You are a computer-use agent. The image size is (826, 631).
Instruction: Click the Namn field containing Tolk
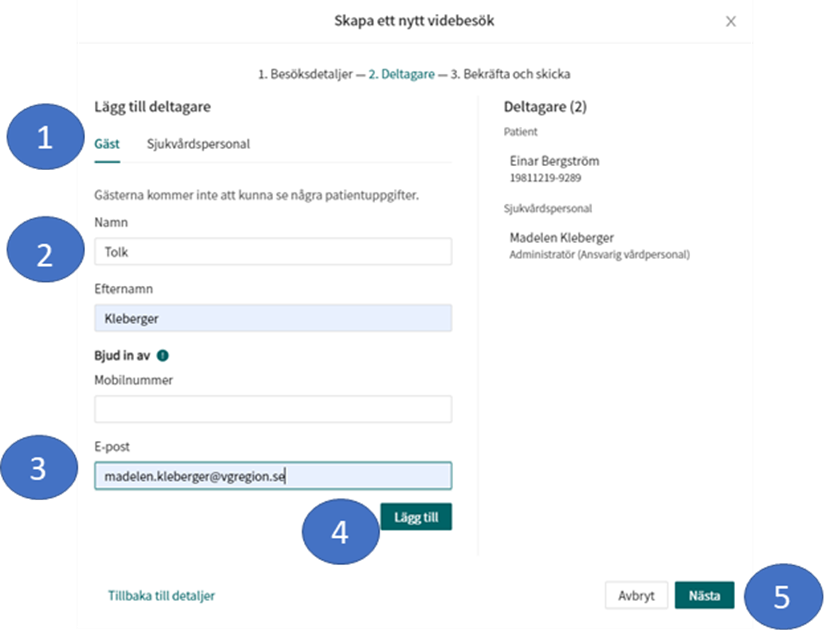(x=273, y=252)
